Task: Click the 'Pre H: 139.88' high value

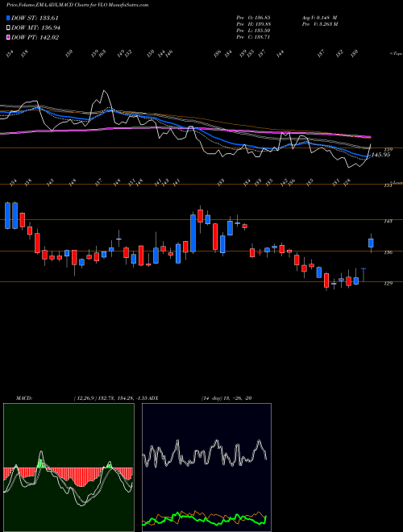Action: [x=253, y=24]
